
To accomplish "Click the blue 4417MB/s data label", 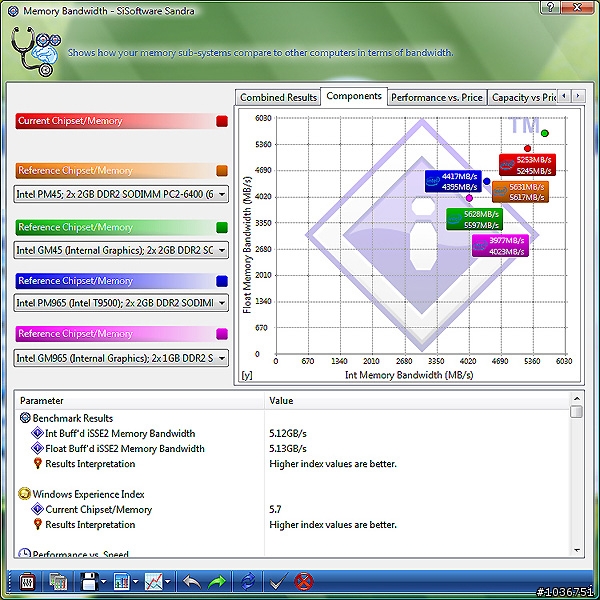I will [x=453, y=181].
